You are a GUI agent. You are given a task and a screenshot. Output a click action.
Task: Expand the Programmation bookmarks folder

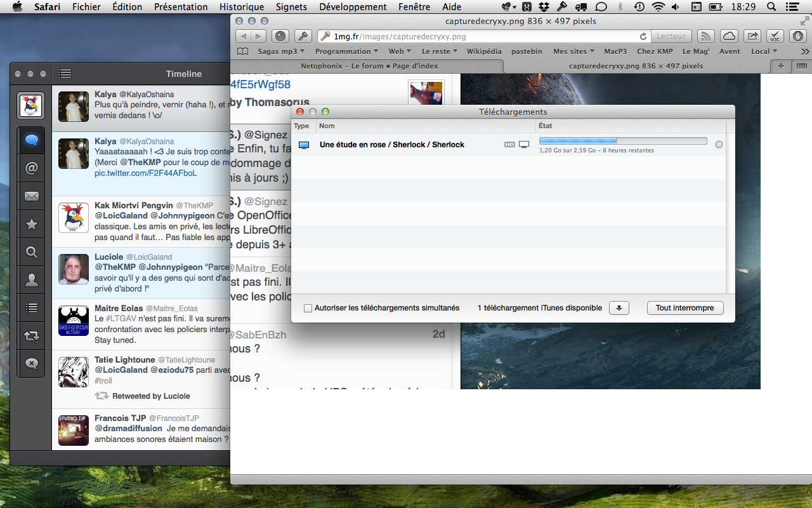(x=346, y=51)
